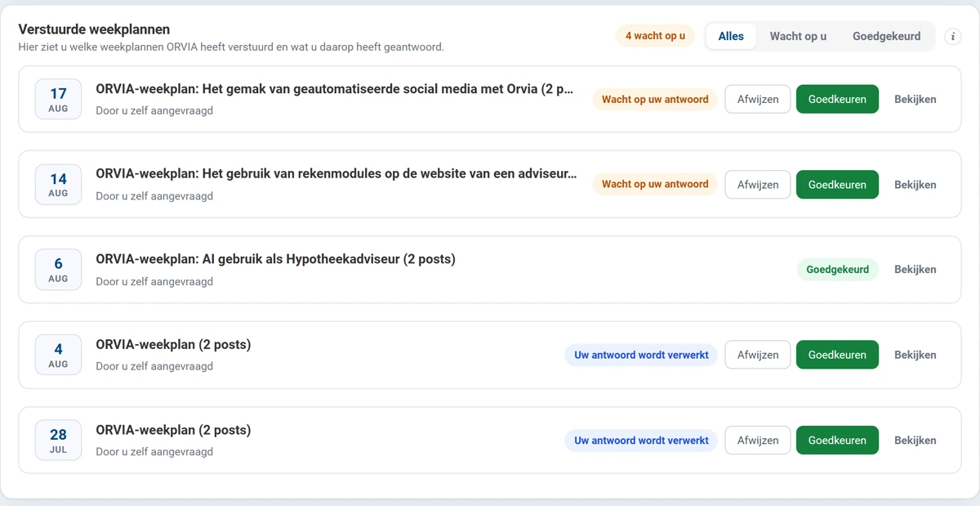Viewport: 980px width, 506px height.
Task: Click the description text starting 'Hier ziet u'
Action: pos(231,47)
